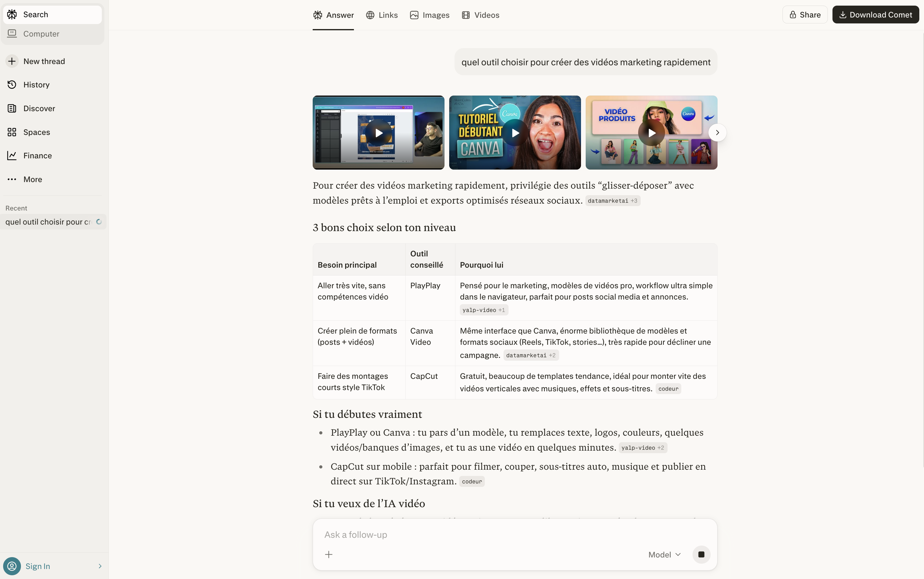
Task: Play the Tutoriel Débutant Canva video
Action: 515,133
